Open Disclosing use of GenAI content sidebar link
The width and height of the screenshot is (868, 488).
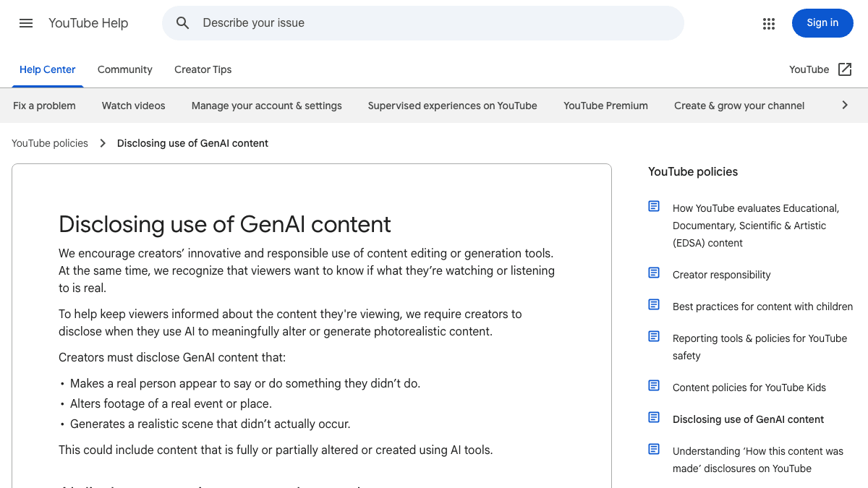(x=749, y=419)
